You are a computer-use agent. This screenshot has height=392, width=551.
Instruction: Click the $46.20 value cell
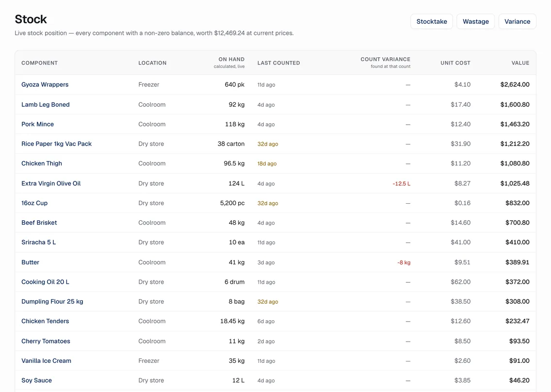tap(519, 381)
